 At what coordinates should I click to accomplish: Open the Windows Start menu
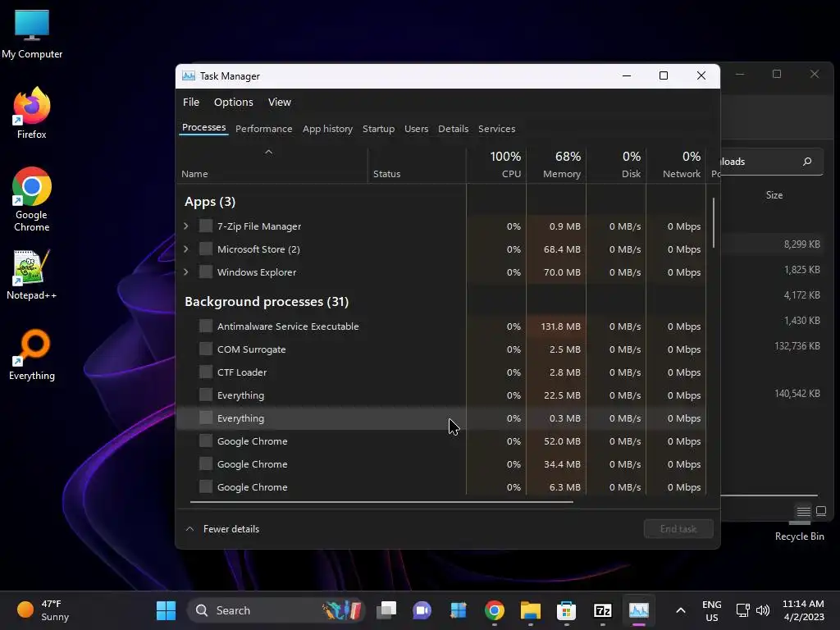(x=166, y=610)
